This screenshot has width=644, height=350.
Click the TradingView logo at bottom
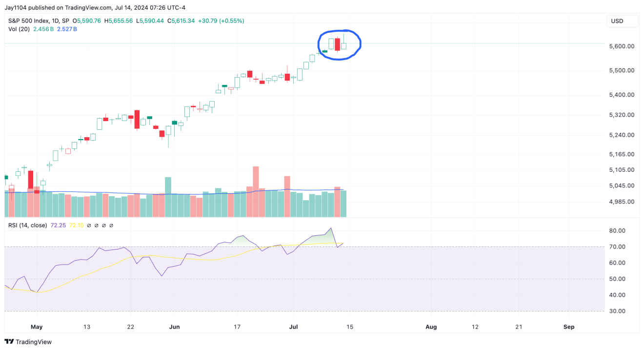pos(28,342)
